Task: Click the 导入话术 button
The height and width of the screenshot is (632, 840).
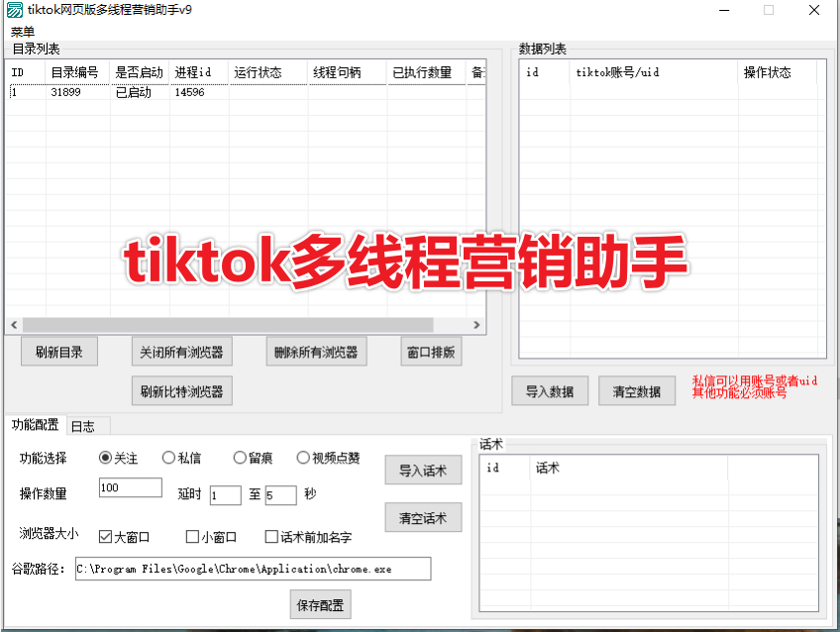Action: click(x=423, y=470)
